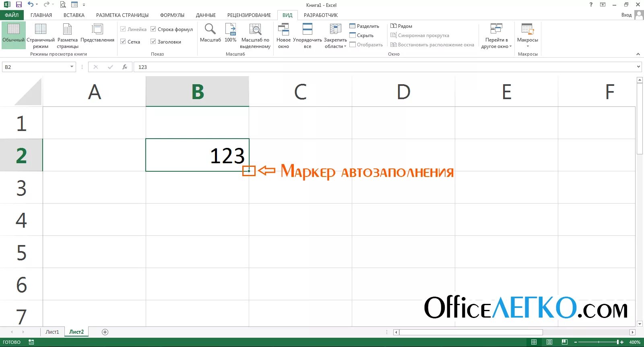Click horizontal scrollbar thumb

[471, 332]
